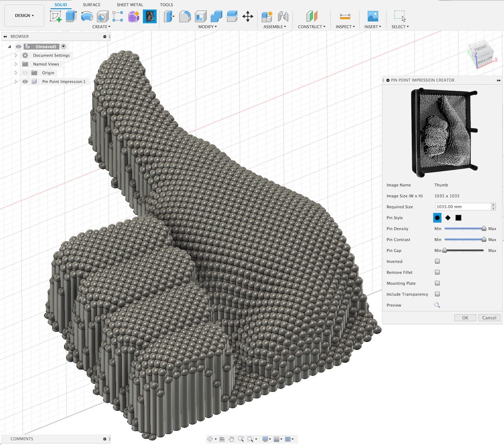The image size is (504, 445).
Task: Enable the Inverted checkbox
Action: 437,261
